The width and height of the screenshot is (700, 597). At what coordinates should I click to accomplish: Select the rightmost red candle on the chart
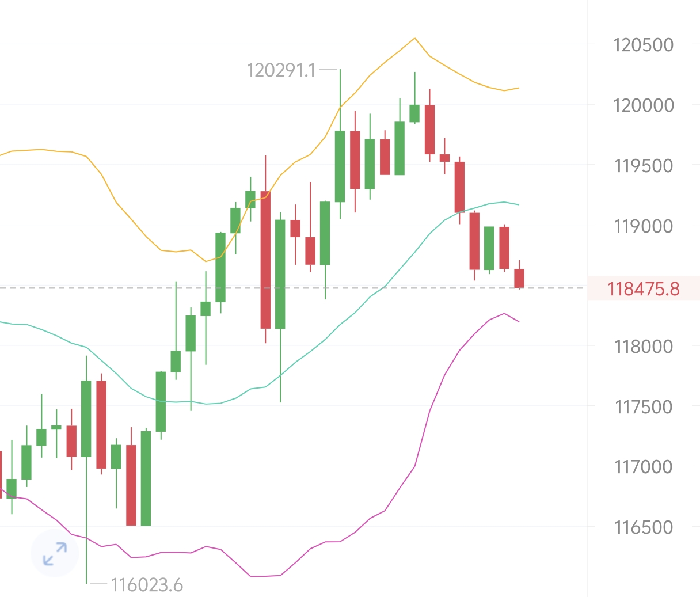click(x=519, y=278)
